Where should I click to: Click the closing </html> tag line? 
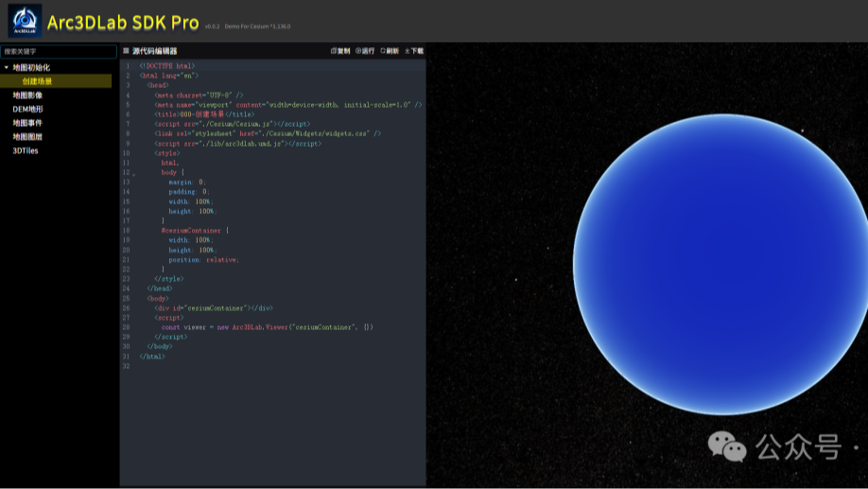click(152, 357)
